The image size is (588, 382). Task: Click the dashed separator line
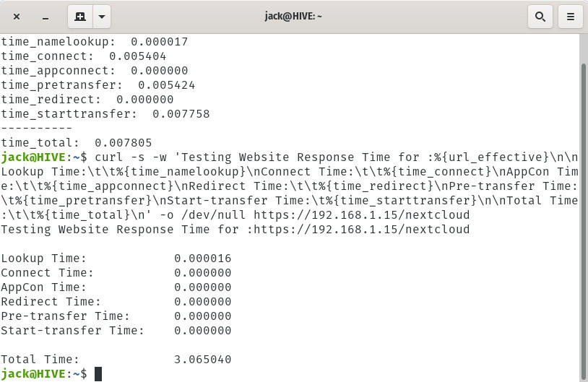point(36,129)
